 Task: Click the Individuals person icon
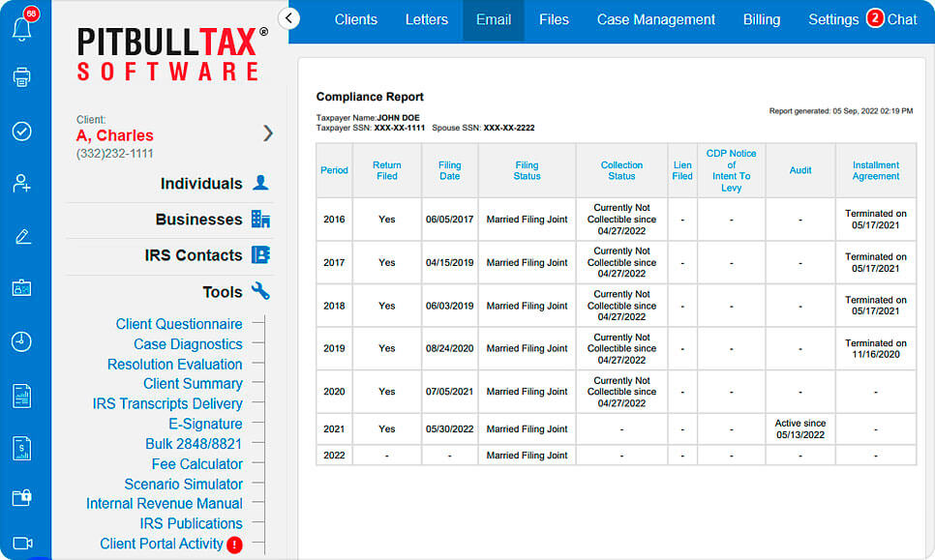pos(260,182)
